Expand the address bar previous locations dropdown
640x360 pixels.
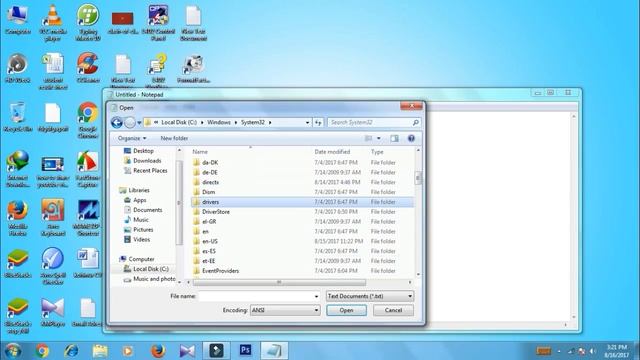(307, 122)
